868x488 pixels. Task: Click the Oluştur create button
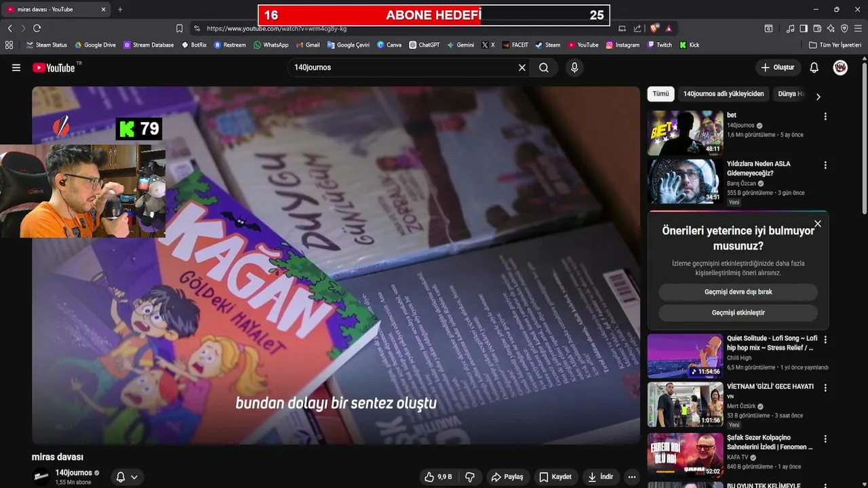click(x=778, y=68)
